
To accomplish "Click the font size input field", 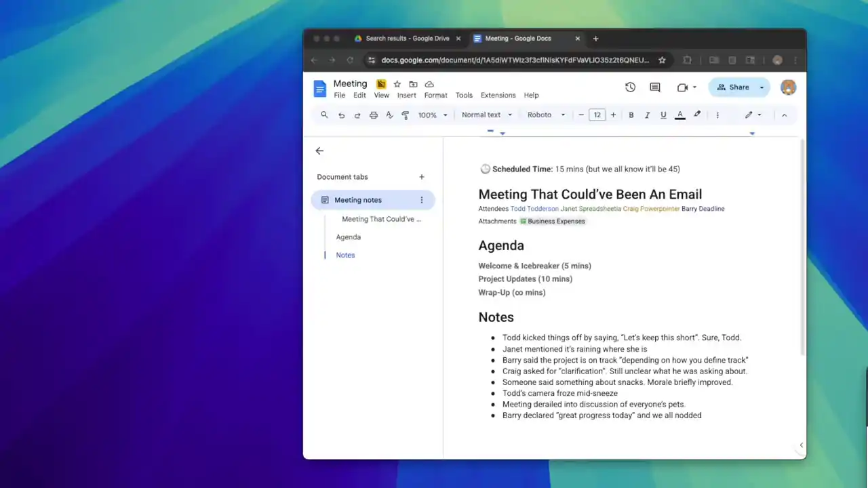I will click(x=597, y=115).
